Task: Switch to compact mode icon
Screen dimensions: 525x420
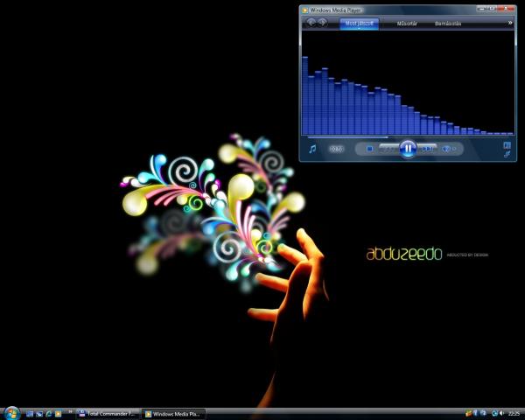Action: tap(507, 154)
